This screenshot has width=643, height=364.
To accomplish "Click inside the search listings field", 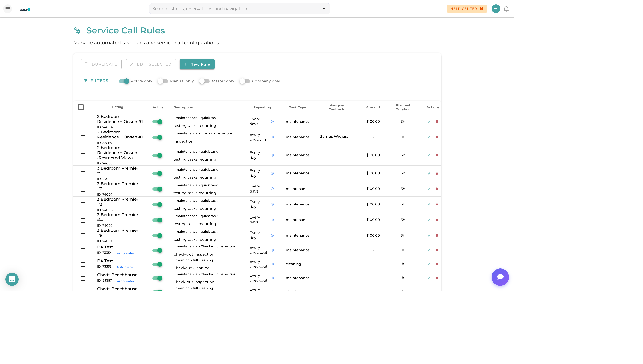I will [225, 8].
